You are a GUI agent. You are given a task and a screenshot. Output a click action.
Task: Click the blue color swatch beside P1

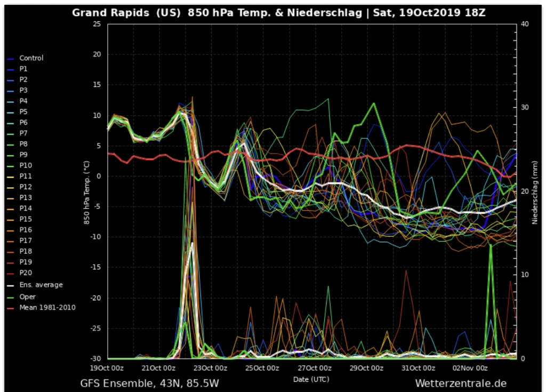point(10,70)
